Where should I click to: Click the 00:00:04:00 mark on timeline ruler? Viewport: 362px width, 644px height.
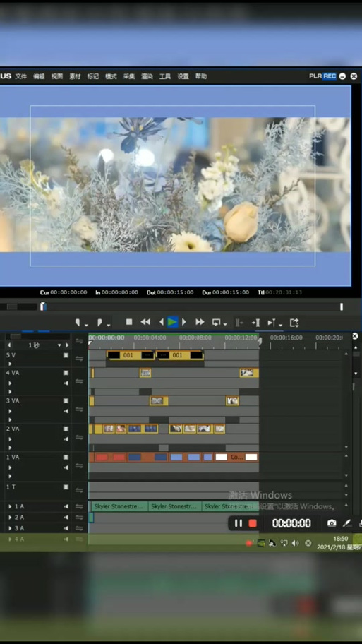click(x=150, y=338)
